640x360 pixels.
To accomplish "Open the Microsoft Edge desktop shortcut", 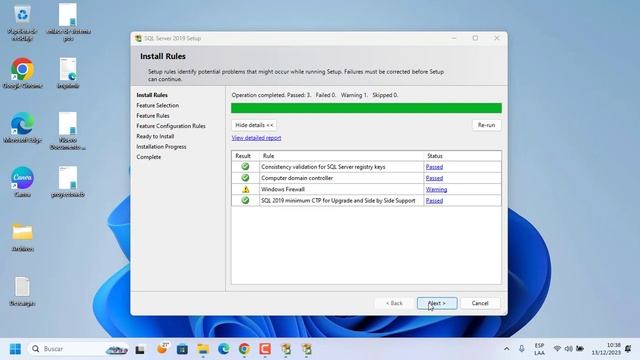I will [22, 124].
